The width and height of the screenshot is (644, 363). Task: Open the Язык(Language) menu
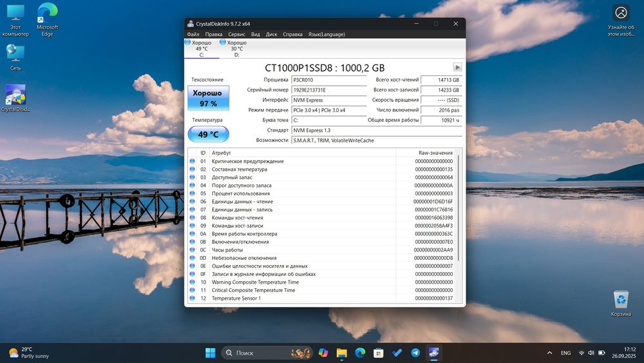tap(327, 34)
